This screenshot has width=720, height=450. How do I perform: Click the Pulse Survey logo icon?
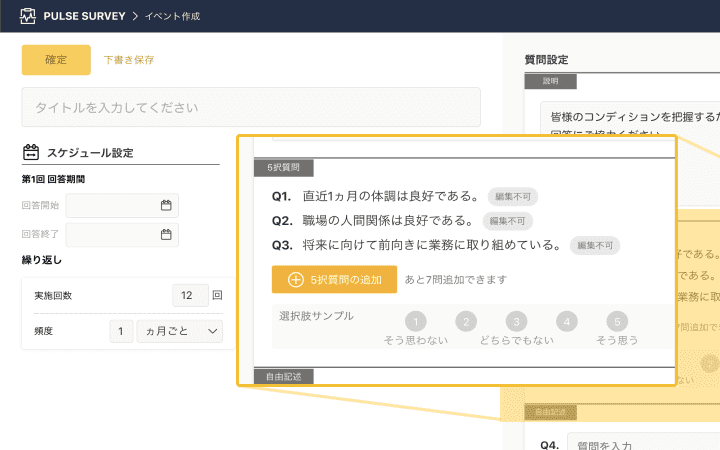[x=27, y=16]
